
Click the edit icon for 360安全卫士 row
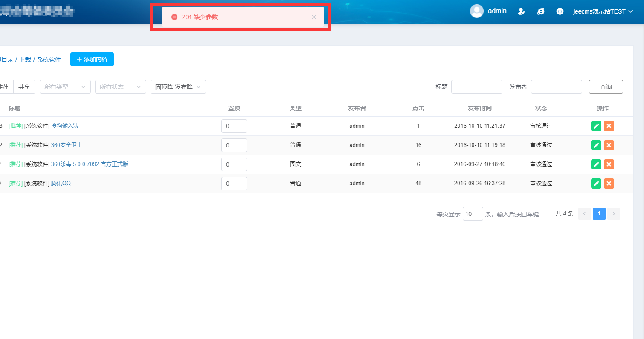[596, 145]
